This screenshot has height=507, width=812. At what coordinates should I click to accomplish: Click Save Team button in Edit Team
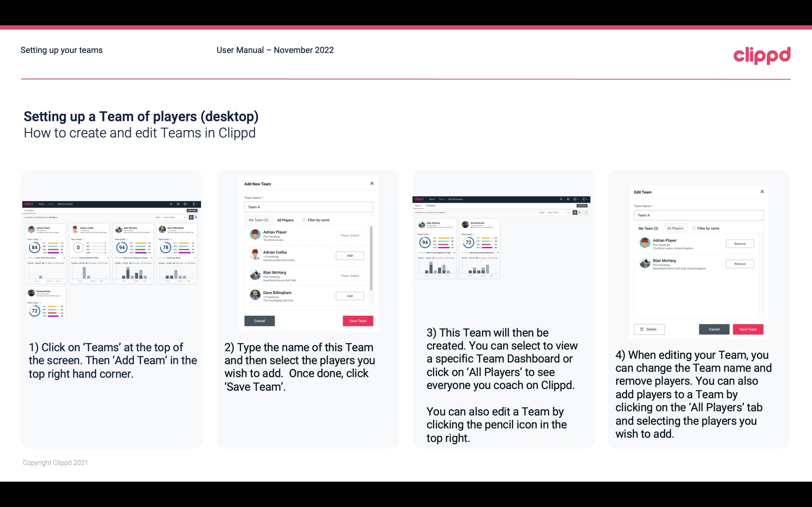tap(748, 329)
